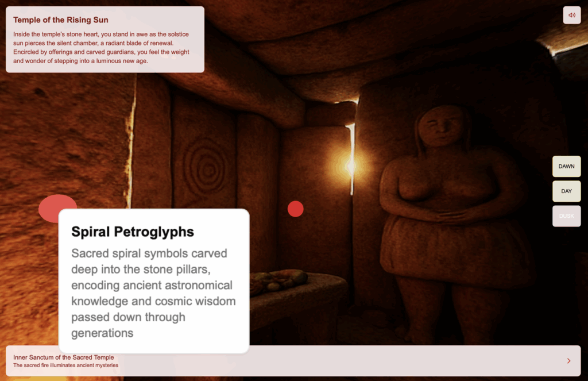The image size is (588, 381).
Task: Click the intro paragraph about the solstice sun
Action: [x=101, y=48]
